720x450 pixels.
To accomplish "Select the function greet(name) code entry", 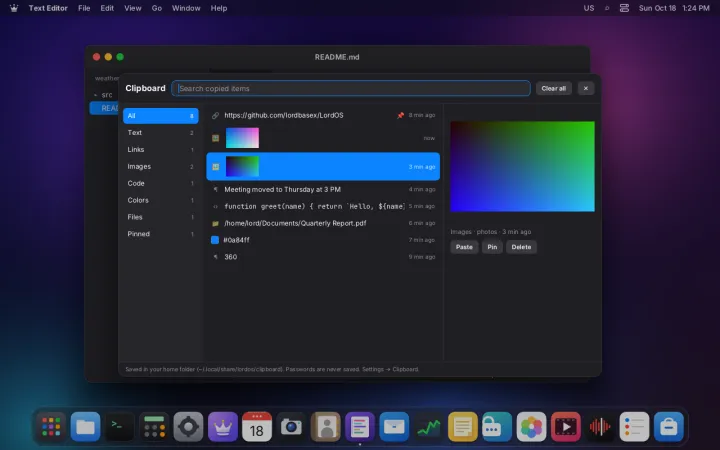I will coord(323,207).
